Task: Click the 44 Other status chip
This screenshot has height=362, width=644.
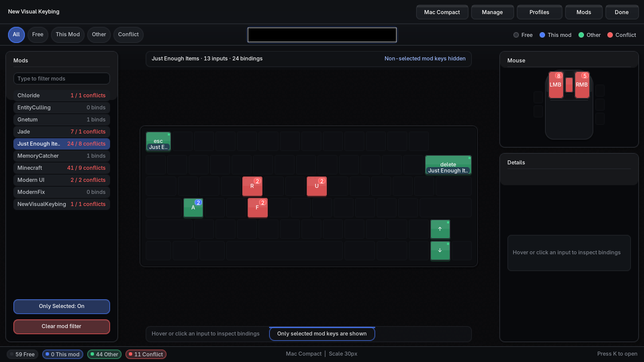Action: 104,354
